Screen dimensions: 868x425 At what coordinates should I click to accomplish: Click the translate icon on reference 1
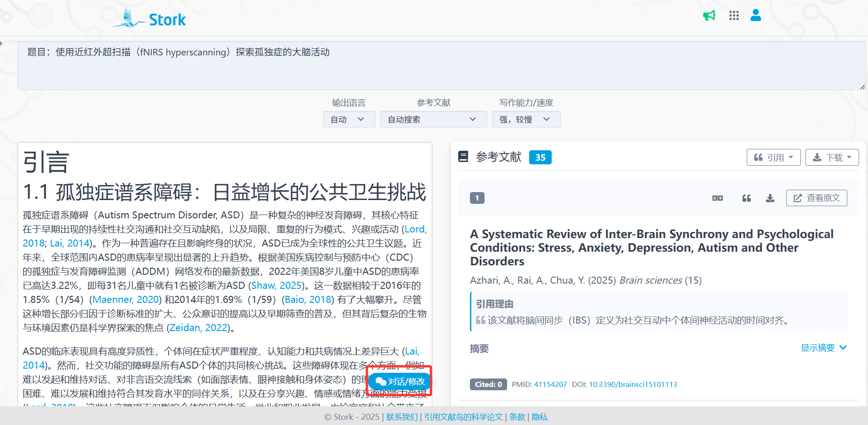click(x=717, y=198)
